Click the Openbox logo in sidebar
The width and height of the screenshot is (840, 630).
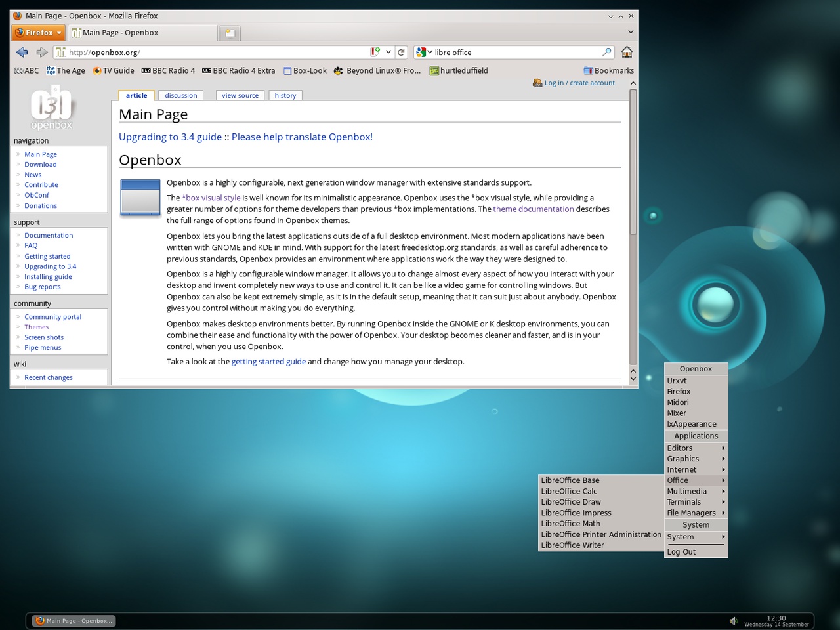pyautogui.click(x=52, y=108)
